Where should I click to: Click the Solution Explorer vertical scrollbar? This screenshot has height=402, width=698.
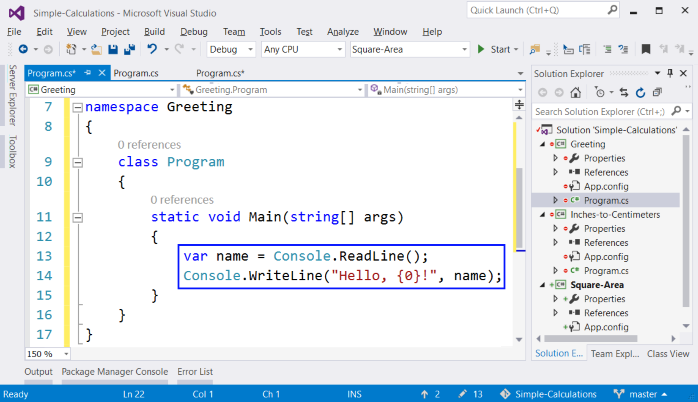pos(686,223)
